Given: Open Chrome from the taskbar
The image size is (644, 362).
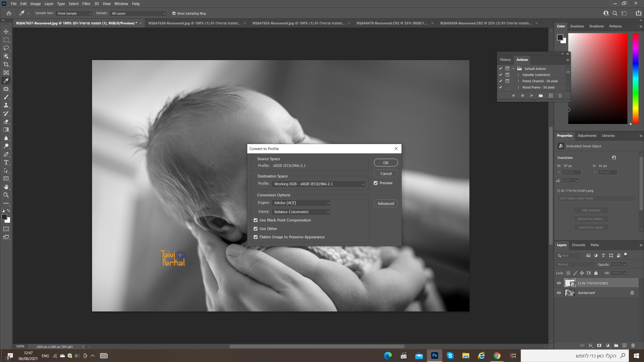Looking at the screenshot, I should click(497, 356).
